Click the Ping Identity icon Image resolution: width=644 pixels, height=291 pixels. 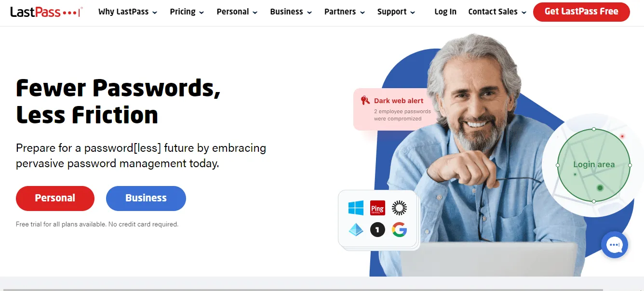377,208
